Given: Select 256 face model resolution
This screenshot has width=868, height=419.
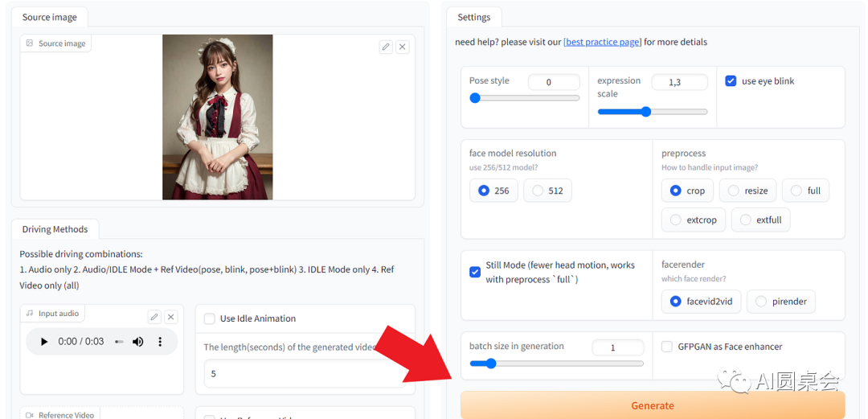Looking at the screenshot, I should 493,191.
